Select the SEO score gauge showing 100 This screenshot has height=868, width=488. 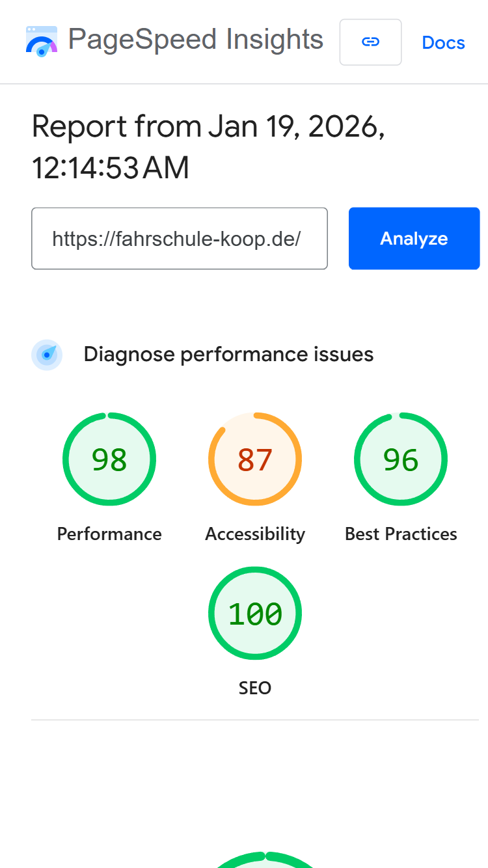[x=254, y=613]
